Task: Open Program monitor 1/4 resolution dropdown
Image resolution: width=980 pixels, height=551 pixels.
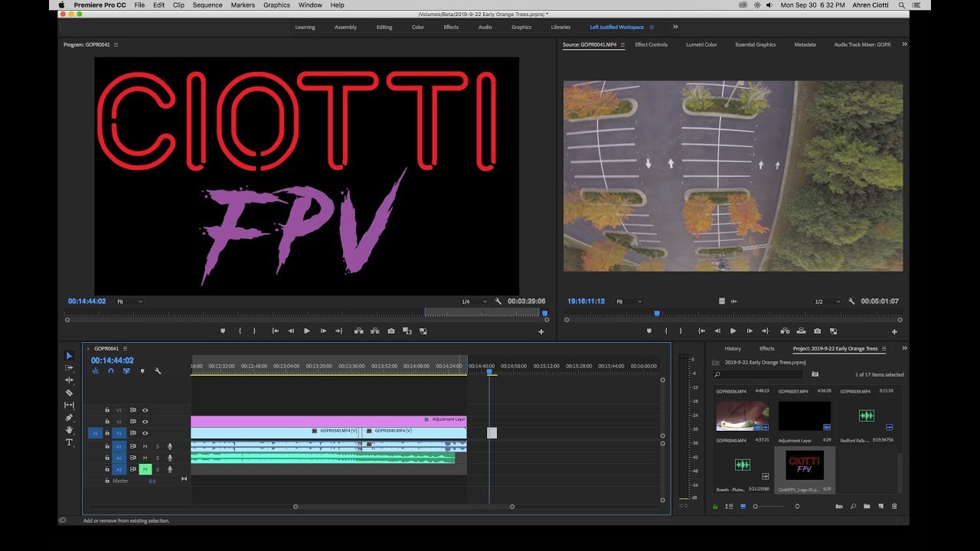Action: (473, 302)
